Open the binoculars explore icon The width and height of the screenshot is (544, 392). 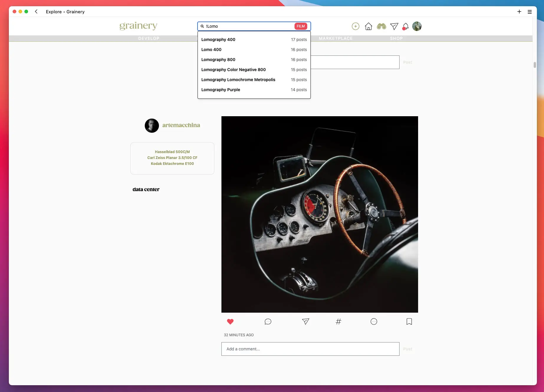(x=381, y=26)
